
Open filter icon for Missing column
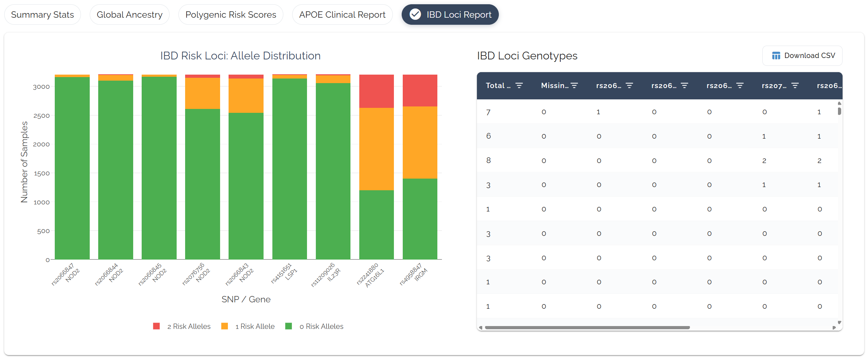pos(574,86)
